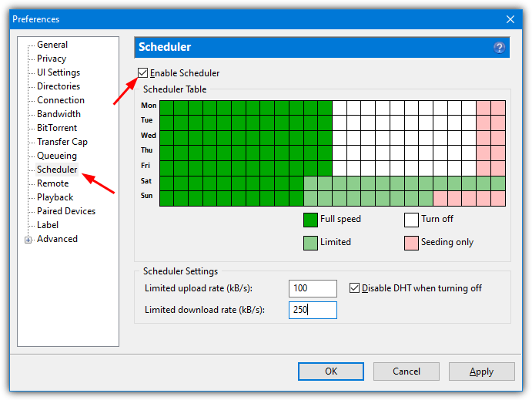Screen dimensions: 532x400
Task: Open Transfer Cap settings
Action: tap(62, 142)
